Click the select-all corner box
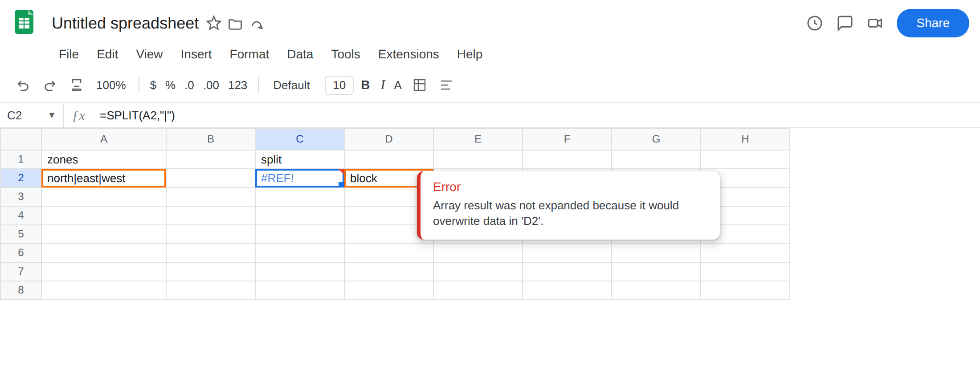980x383 pixels. pos(21,139)
